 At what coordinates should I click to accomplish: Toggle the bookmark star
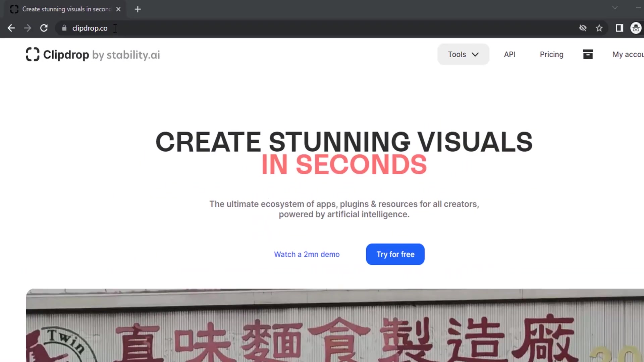point(599,28)
